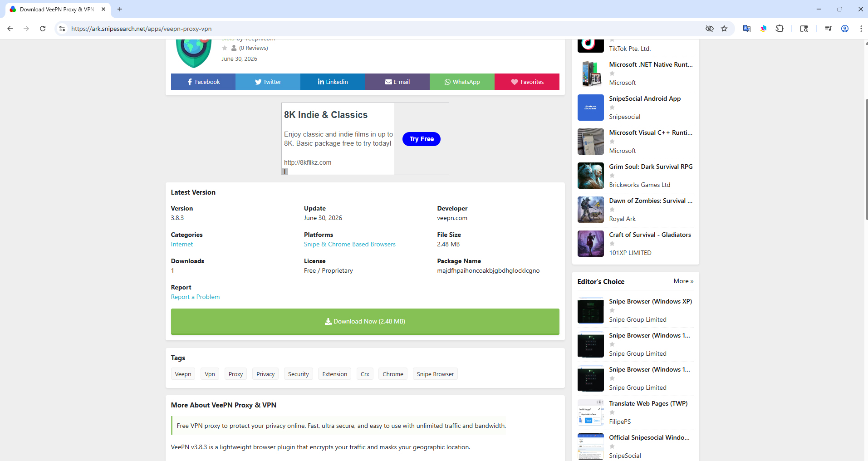Open the browser profile icon
Image resolution: width=868 pixels, height=461 pixels.
coord(845,29)
